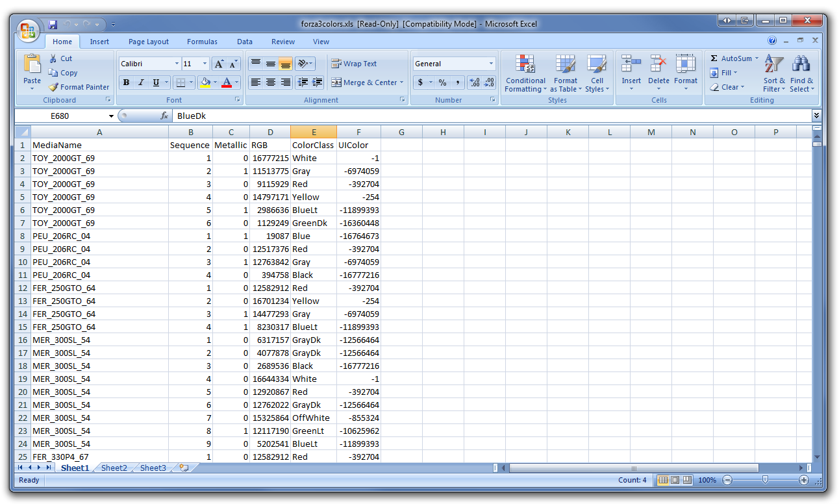The image size is (839, 504).
Task: Click the Sort & Filter button
Action: click(x=774, y=73)
